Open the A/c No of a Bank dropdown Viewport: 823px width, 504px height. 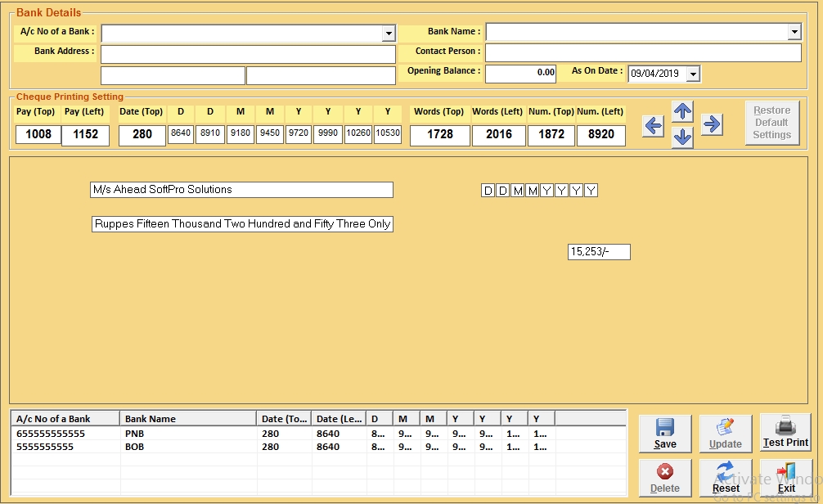(x=389, y=34)
